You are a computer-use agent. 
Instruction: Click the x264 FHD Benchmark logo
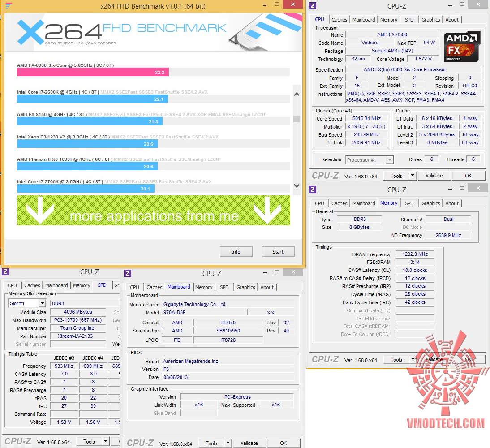tap(121, 32)
